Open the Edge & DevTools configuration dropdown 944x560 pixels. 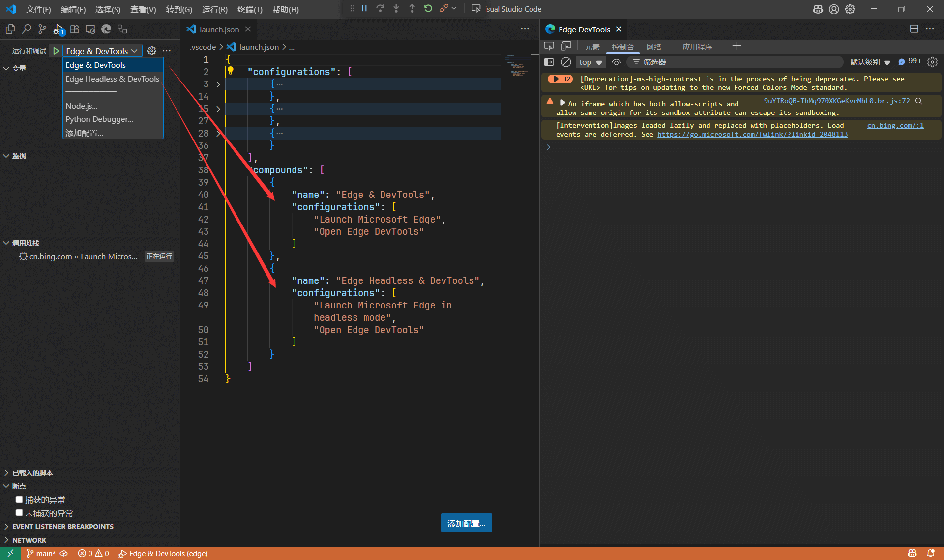[x=102, y=51]
